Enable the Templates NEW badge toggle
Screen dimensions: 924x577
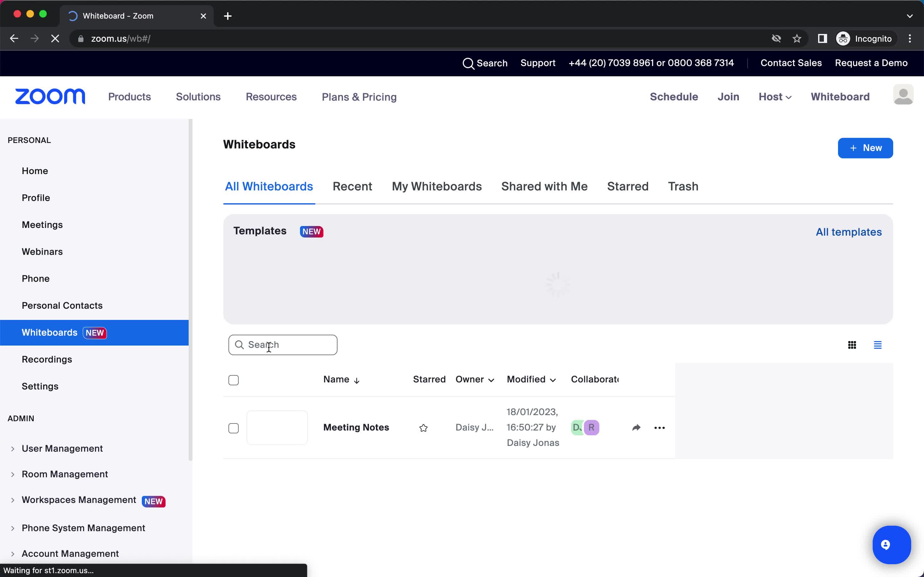click(311, 231)
